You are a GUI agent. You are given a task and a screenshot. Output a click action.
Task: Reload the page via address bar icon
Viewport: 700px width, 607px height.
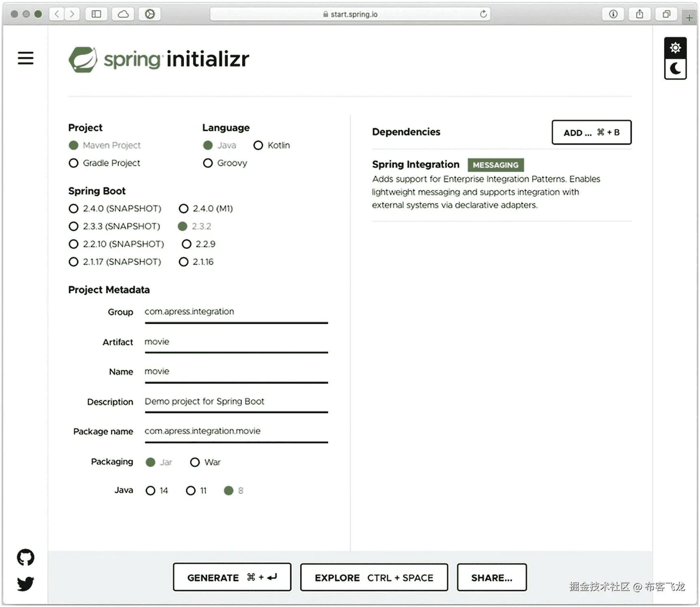pyautogui.click(x=483, y=13)
